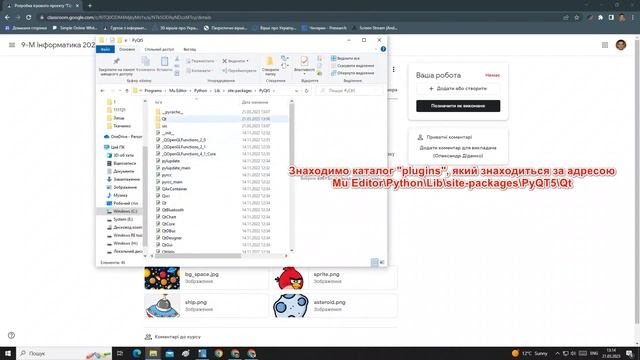Open Task View on taskbar

point(120,353)
